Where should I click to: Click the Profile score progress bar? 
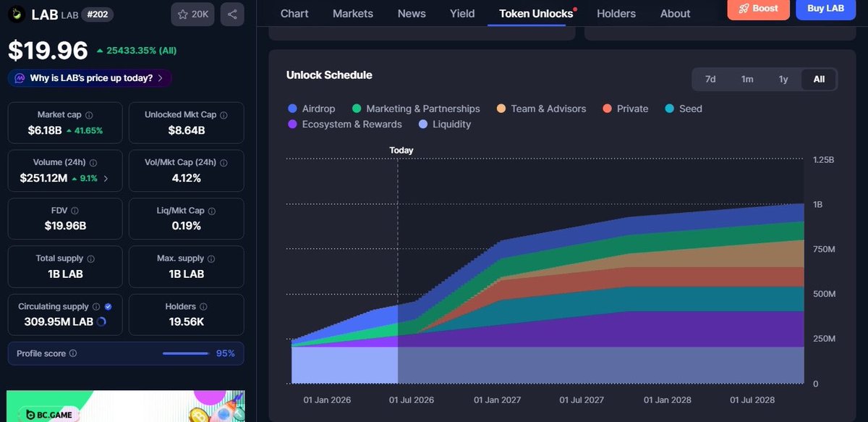[186, 353]
